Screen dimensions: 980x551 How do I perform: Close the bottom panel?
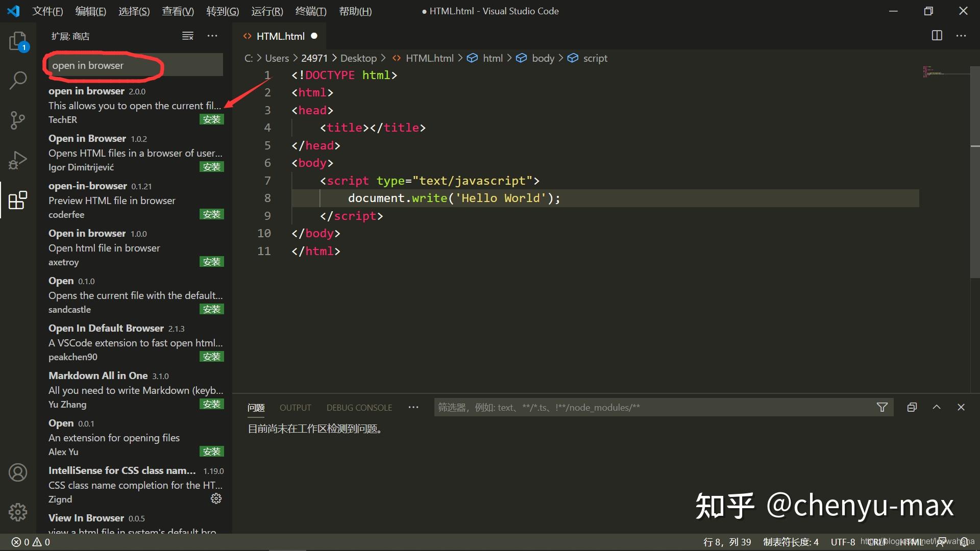pos(961,407)
